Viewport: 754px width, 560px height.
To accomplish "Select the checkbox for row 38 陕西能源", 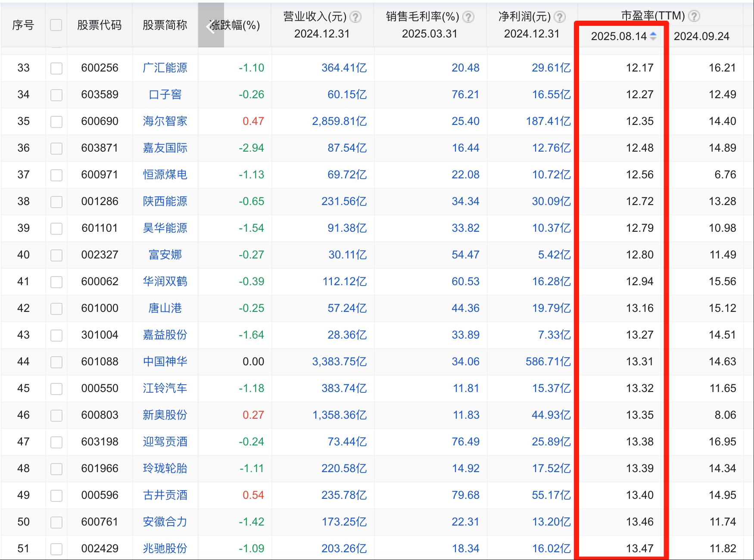I will (56, 202).
